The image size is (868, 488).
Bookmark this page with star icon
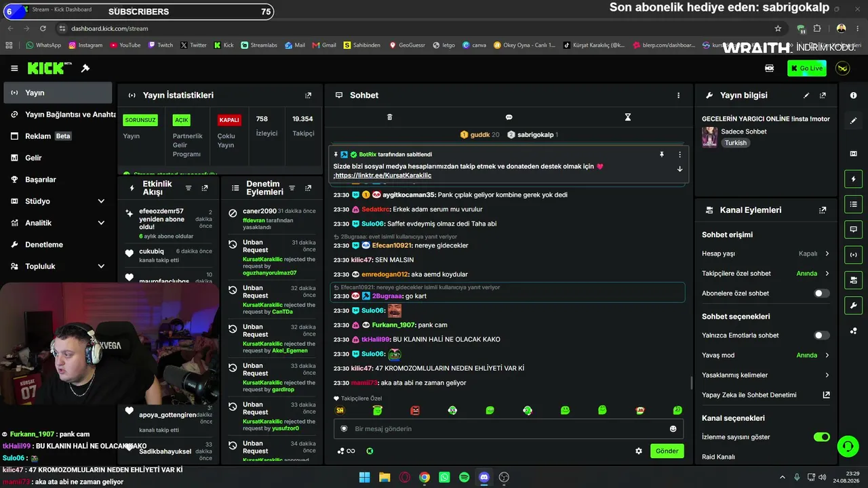pos(778,28)
